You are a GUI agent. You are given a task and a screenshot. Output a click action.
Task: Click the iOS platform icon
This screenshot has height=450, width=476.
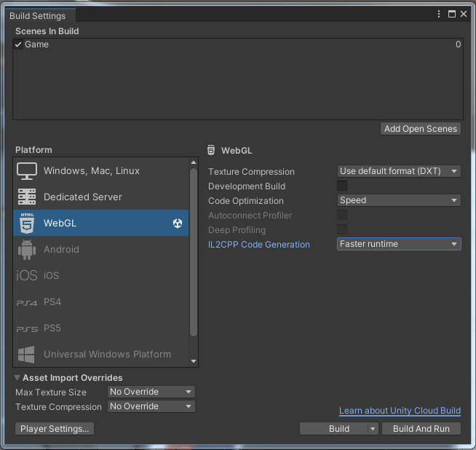pos(27,275)
